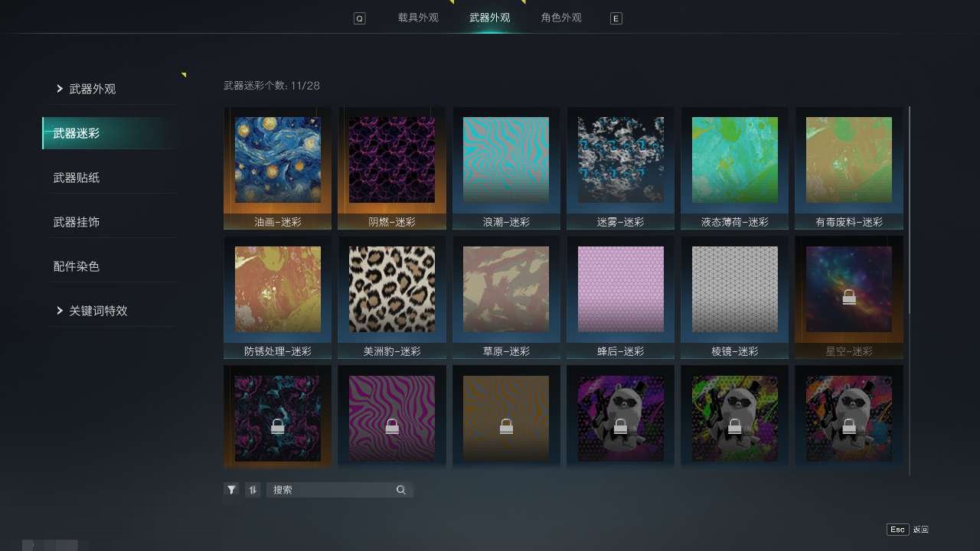The image size is (980, 551).
Task: Select the 美洲豹-迷彩 leopard camouflage
Action: pos(391,289)
